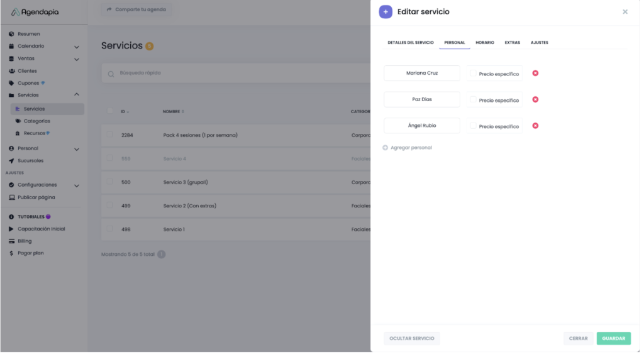Screen dimensions: 644x357
Task: Expand the Ventas section chevron
Action: click(77, 59)
